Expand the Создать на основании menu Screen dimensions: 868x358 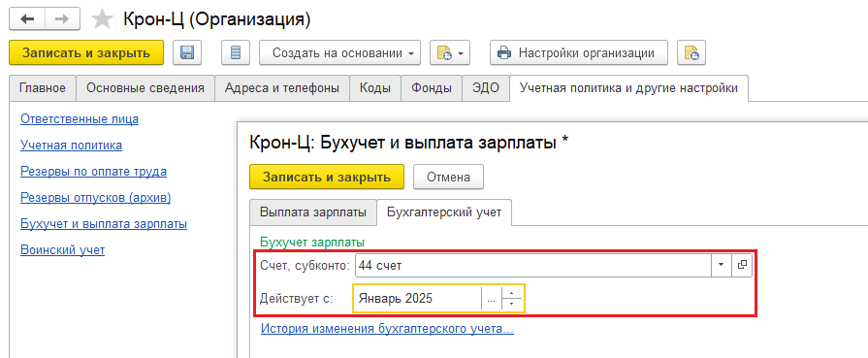[339, 53]
